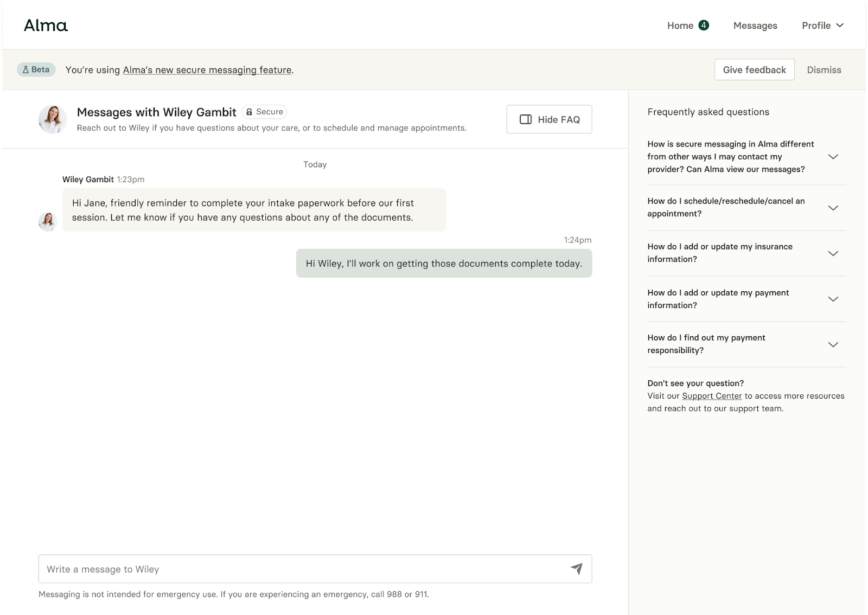
Task: Click the Home notification badge showing 4
Action: click(x=704, y=25)
